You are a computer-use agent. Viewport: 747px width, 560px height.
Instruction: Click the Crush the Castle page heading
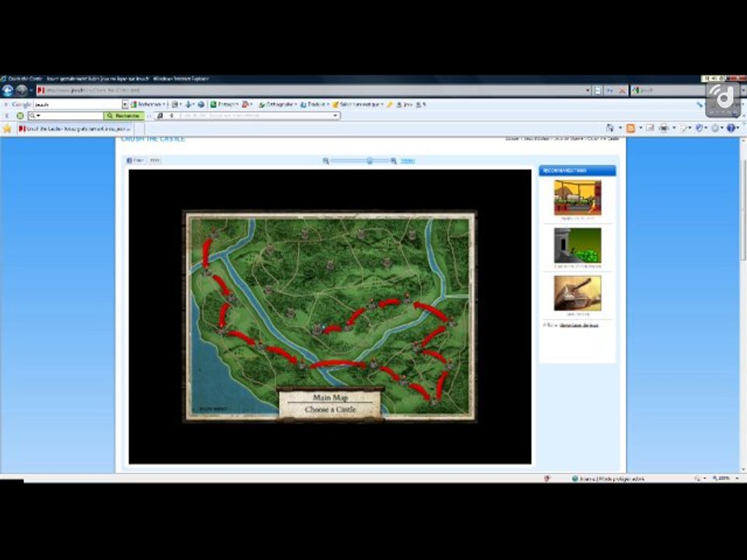[153, 139]
